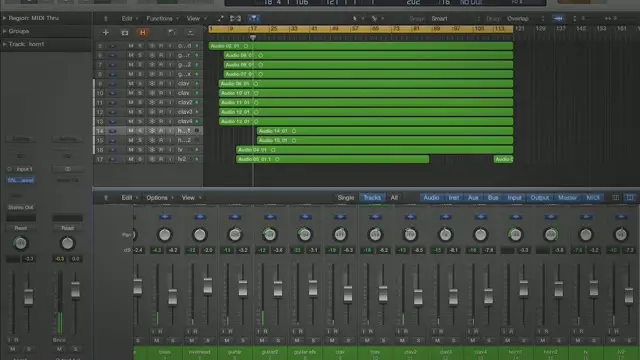Screen dimensions: 640x360
Task: Switch Mixer to All view
Action: point(394,198)
